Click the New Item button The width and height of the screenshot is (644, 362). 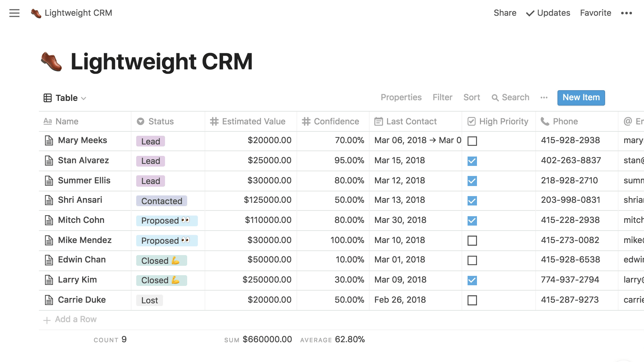pos(581,97)
